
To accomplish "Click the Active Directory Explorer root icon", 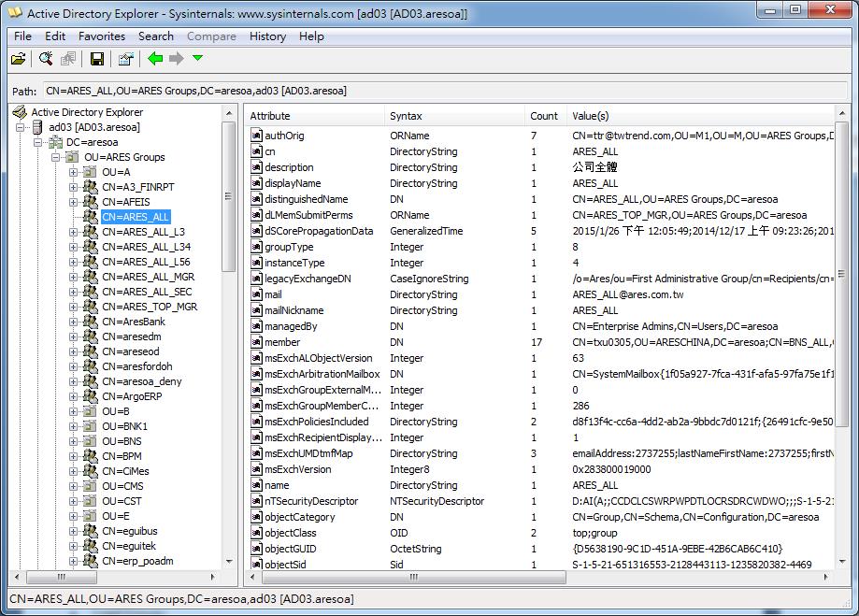I will [x=20, y=112].
